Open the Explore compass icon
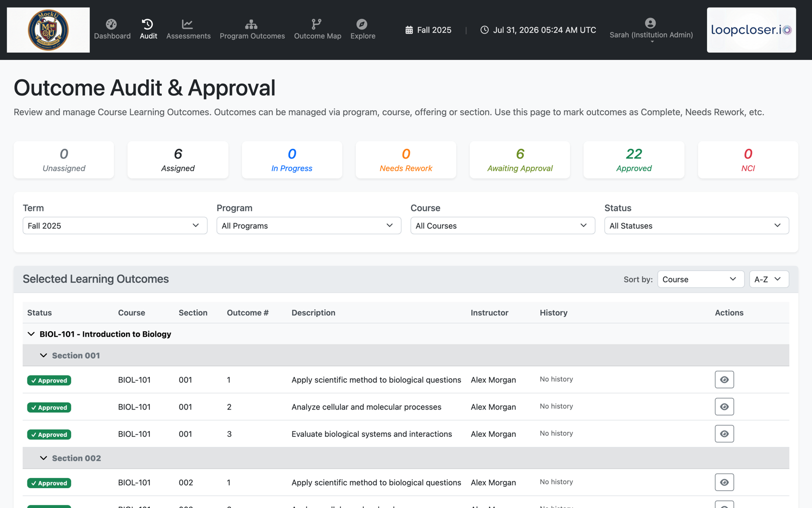Image resolution: width=812 pixels, height=508 pixels. coord(362,24)
